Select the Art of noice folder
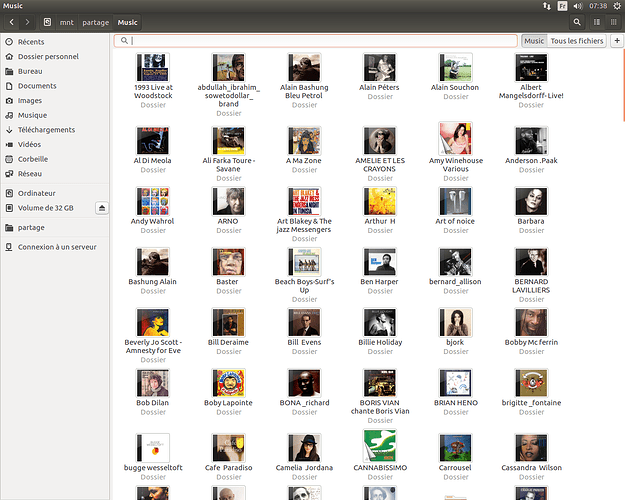The height and width of the screenshot is (500, 625). (x=455, y=211)
